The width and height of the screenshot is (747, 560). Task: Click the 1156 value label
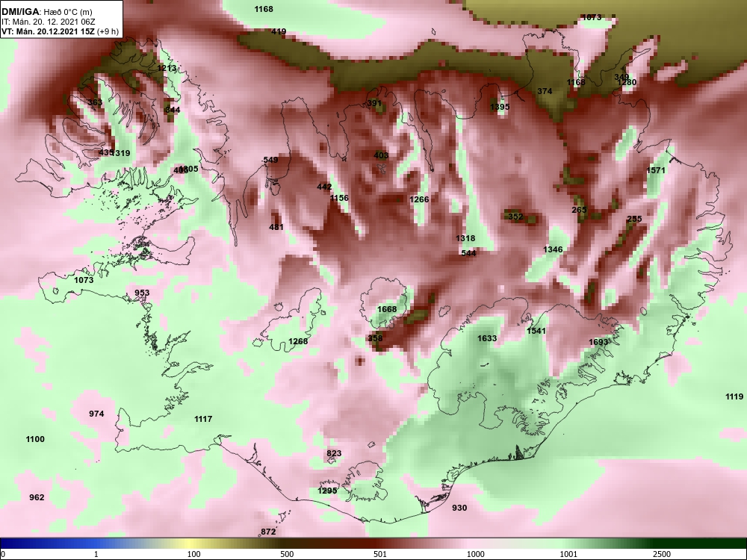339,198
